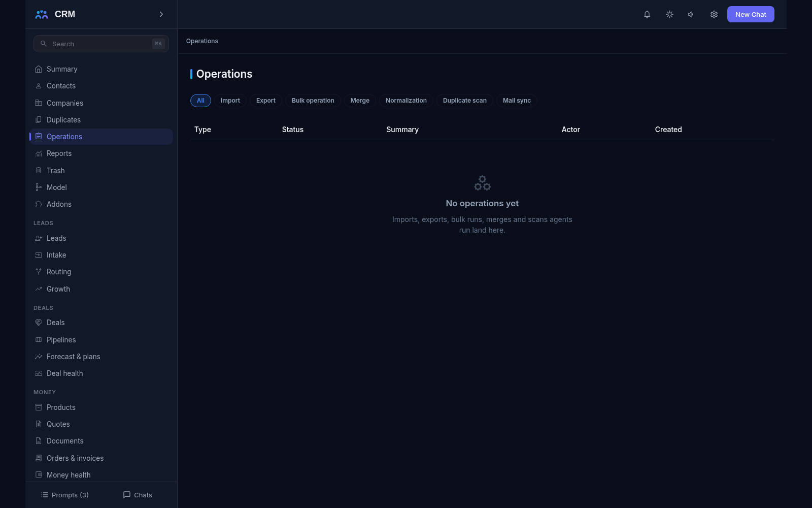Filter operations by Merge
The image size is (812, 508).
coord(360,101)
